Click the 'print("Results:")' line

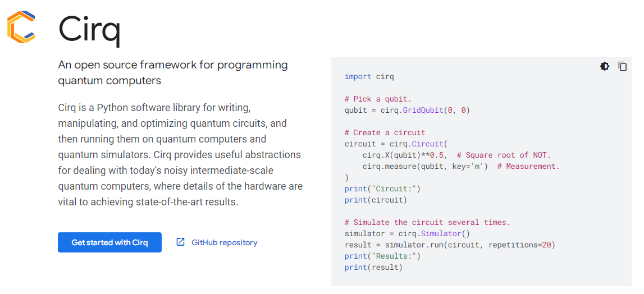click(383, 256)
